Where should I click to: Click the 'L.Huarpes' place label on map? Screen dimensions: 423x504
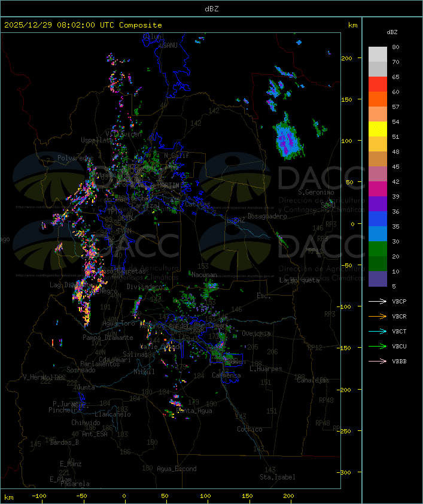click(265, 369)
